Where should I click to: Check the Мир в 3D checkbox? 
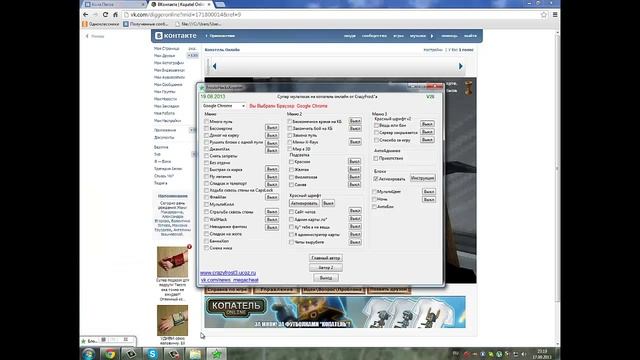[x=290, y=149]
